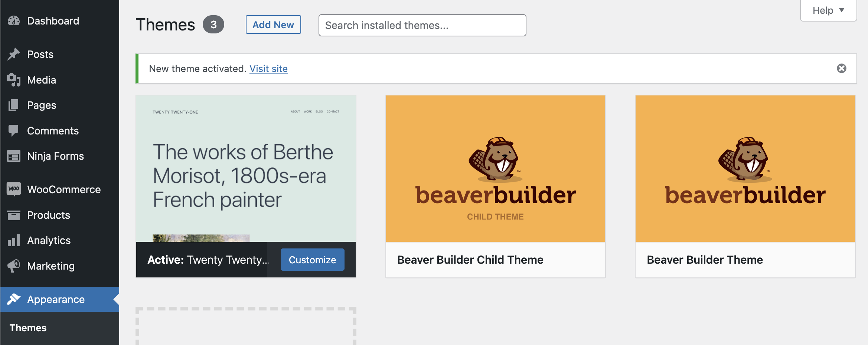Click the Pages icon in sidebar

14,105
